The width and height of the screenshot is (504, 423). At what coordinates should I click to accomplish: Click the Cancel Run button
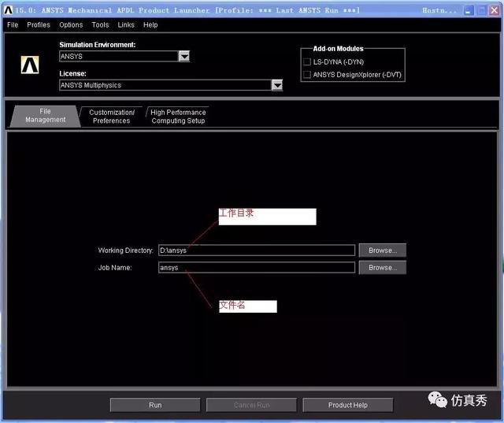pos(251,405)
